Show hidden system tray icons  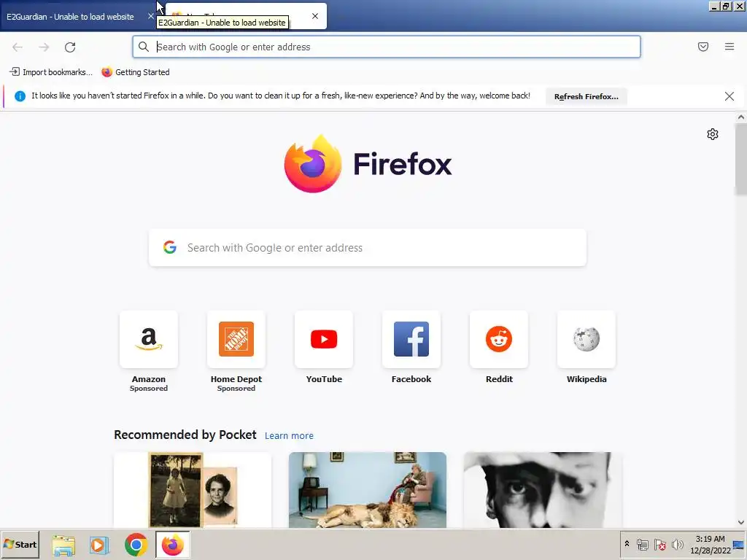[627, 544]
